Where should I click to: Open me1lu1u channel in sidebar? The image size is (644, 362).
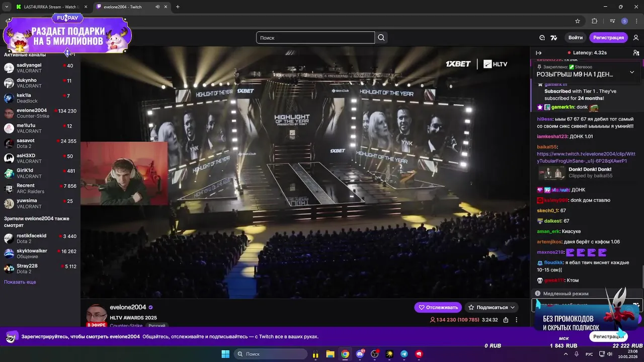pyautogui.click(x=40, y=128)
